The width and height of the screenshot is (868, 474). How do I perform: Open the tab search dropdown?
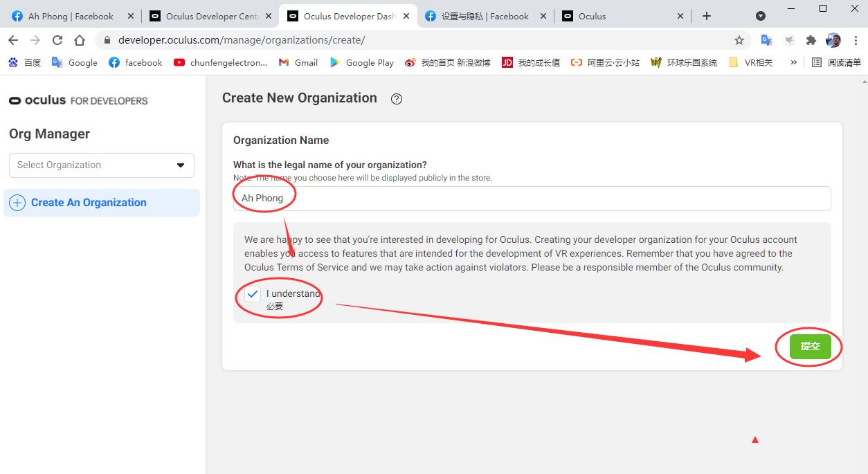(x=761, y=16)
